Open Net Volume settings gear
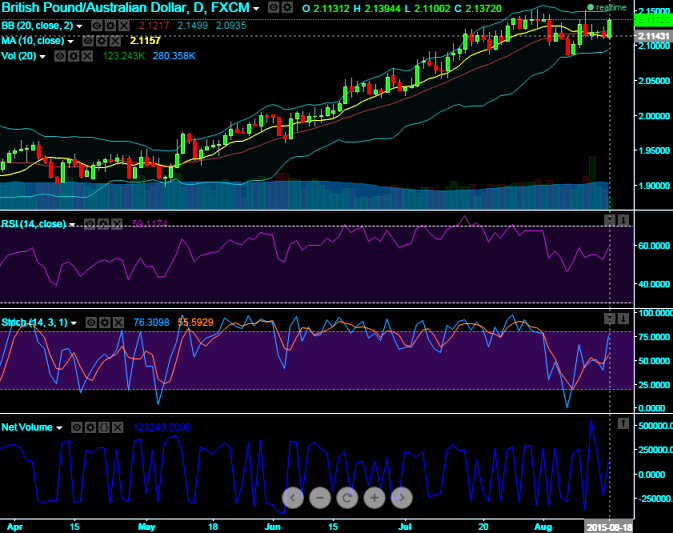The image size is (673, 533). tap(90, 427)
